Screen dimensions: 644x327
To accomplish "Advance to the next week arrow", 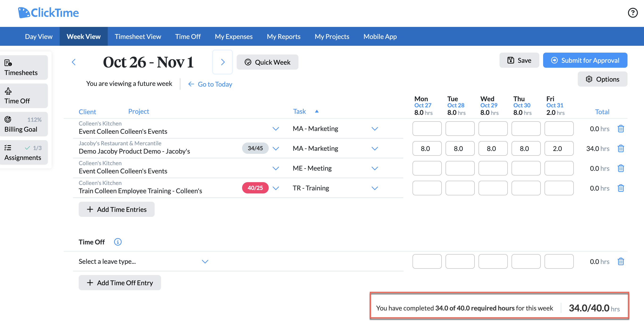I will coord(223,62).
